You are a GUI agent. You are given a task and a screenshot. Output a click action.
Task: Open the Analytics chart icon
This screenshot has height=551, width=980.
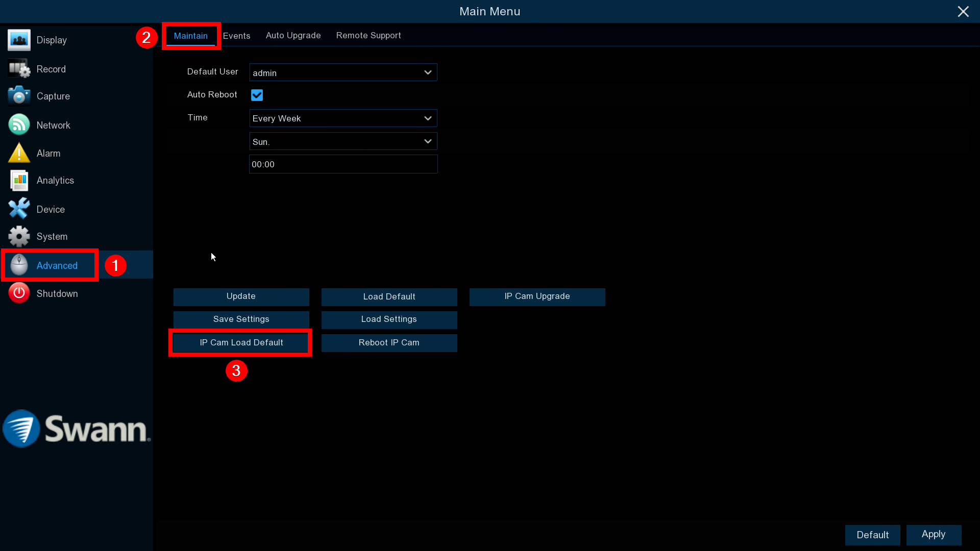pyautogui.click(x=19, y=181)
